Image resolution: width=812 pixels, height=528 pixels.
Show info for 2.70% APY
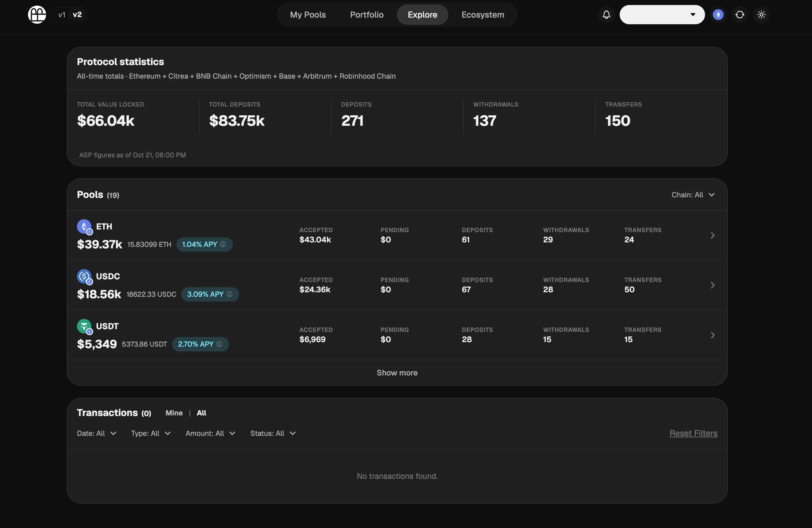(x=219, y=344)
